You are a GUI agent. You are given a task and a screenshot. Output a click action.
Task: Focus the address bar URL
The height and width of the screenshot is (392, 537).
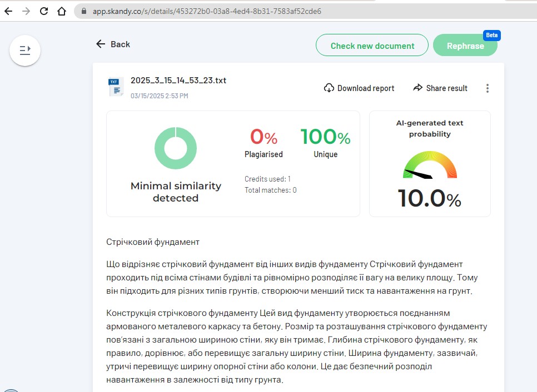click(x=207, y=11)
